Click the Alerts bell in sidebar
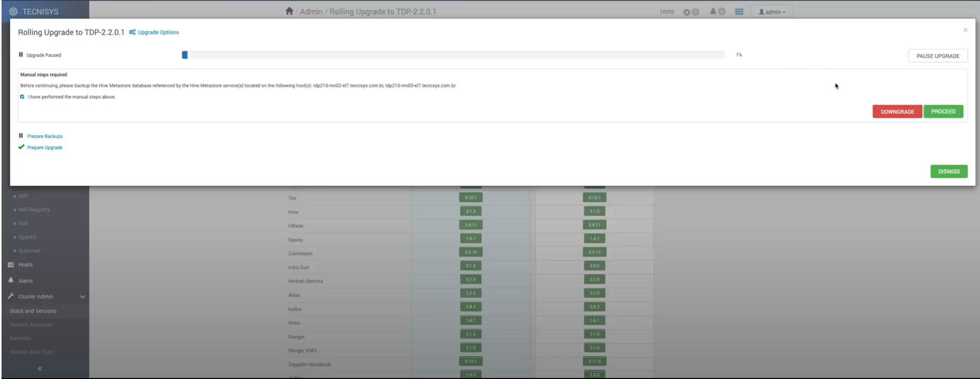Screen dimensions: 980x379 11,281
